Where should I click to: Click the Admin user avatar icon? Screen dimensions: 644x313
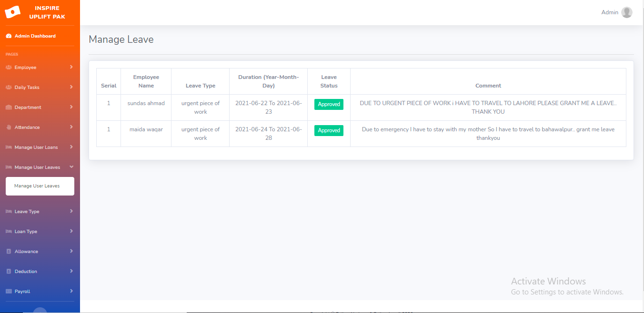click(x=626, y=12)
